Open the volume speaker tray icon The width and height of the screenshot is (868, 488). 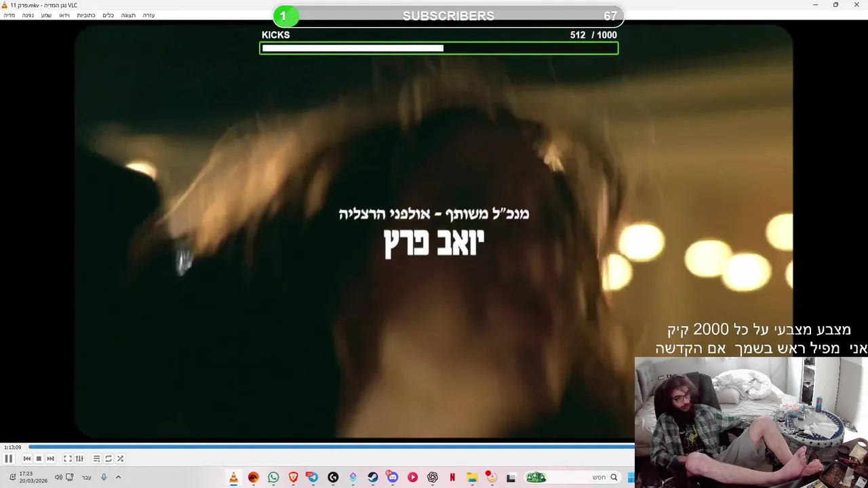(58, 477)
